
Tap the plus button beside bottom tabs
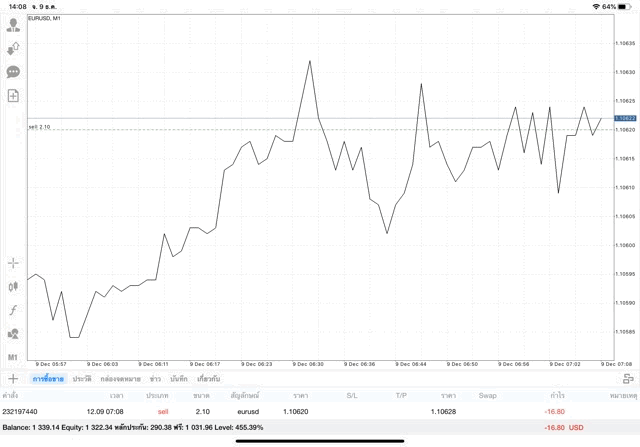[x=13, y=379]
